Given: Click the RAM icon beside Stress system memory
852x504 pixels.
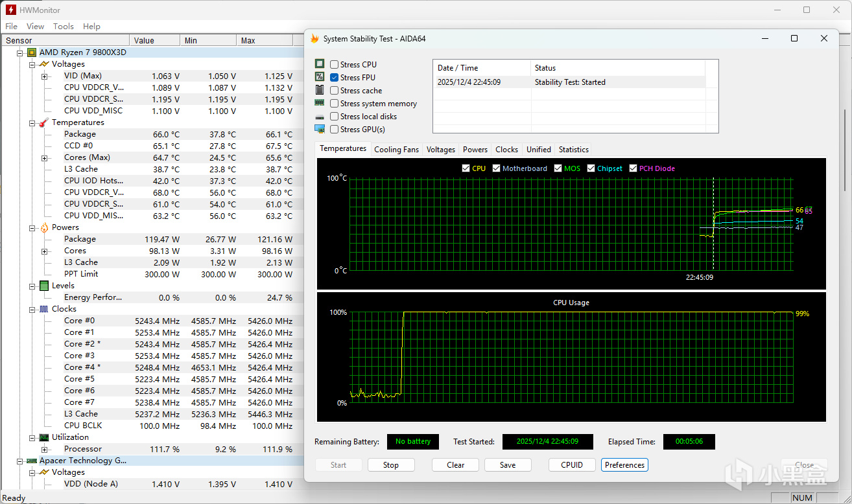Looking at the screenshot, I should [320, 103].
